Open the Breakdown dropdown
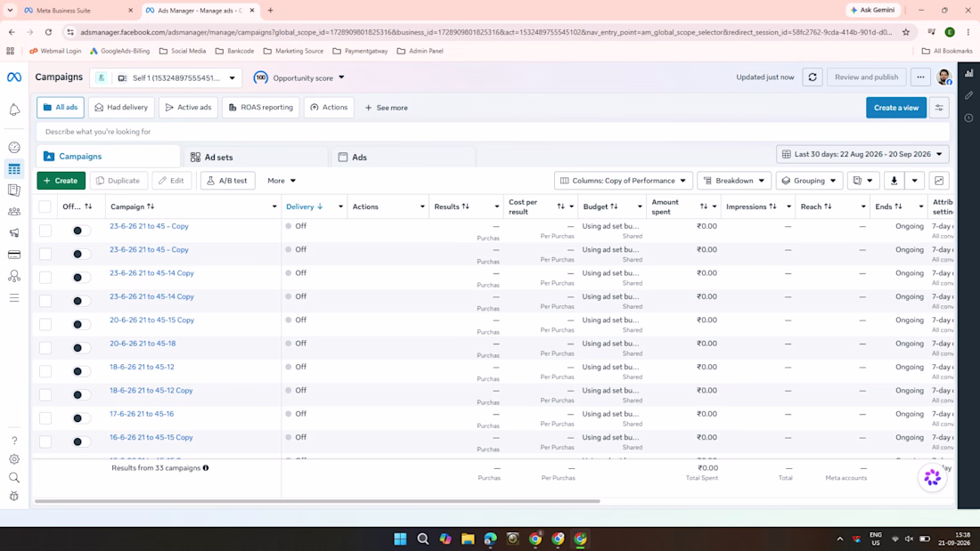The height and width of the screenshot is (551, 980). 734,181
